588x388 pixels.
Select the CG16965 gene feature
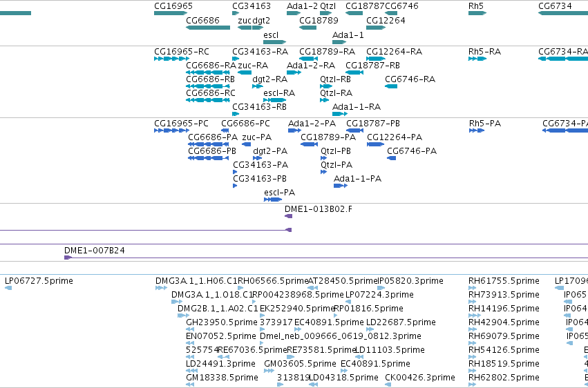(171, 13)
